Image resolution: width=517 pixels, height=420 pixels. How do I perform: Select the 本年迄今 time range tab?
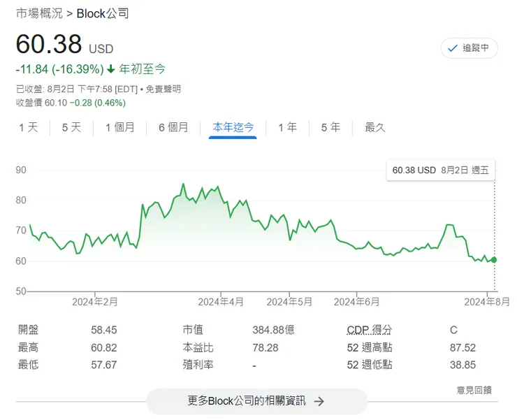click(233, 127)
